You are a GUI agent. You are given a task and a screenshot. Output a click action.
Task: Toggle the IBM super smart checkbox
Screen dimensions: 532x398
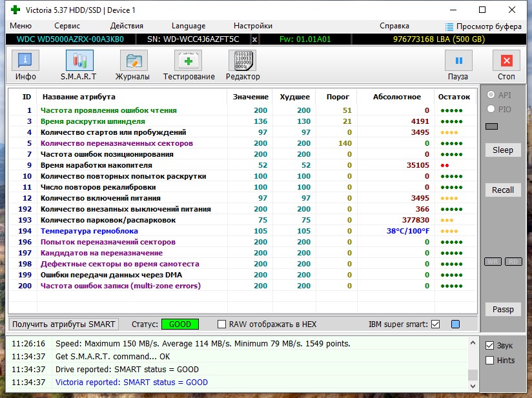click(435, 324)
